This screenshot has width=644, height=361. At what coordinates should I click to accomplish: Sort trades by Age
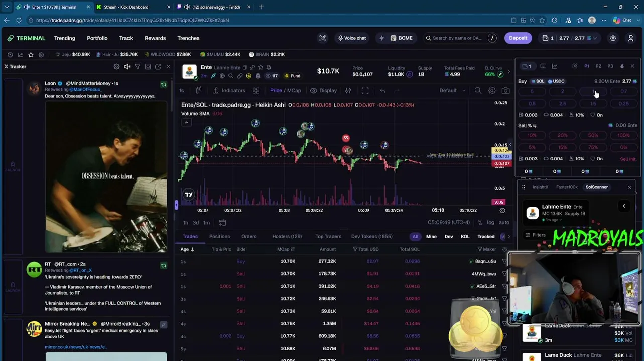point(187,249)
